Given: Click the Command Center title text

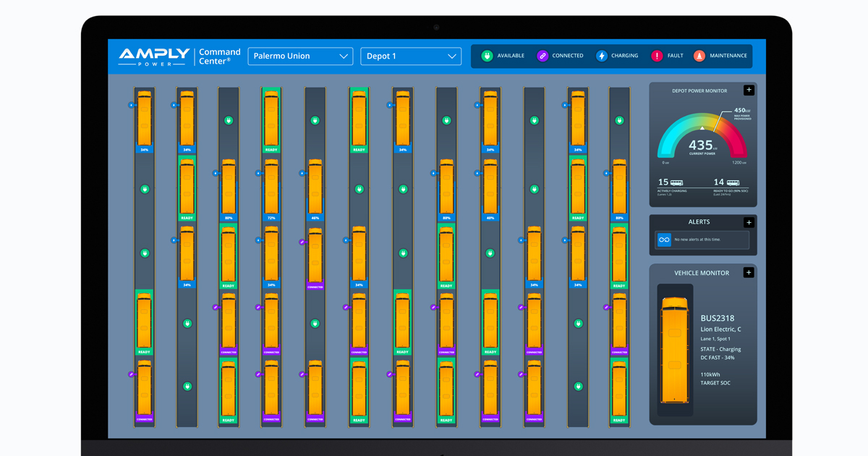Looking at the screenshot, I should (219, 56).
